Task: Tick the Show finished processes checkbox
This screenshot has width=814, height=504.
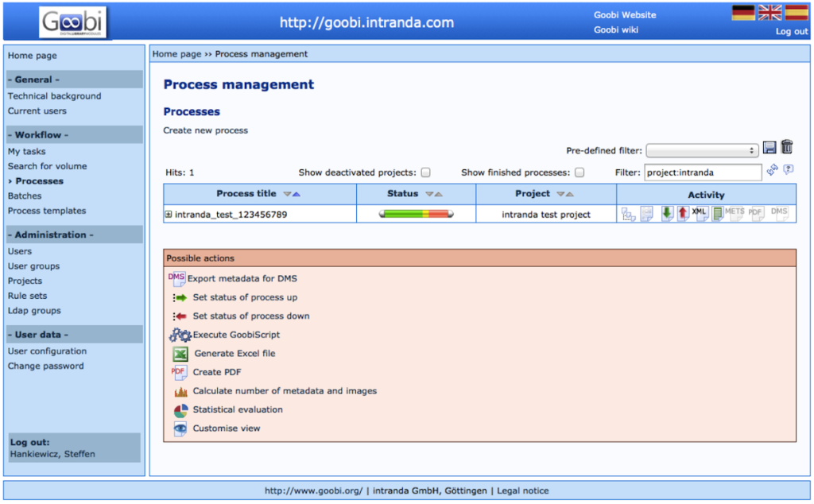Action: (x=579, y=173)
